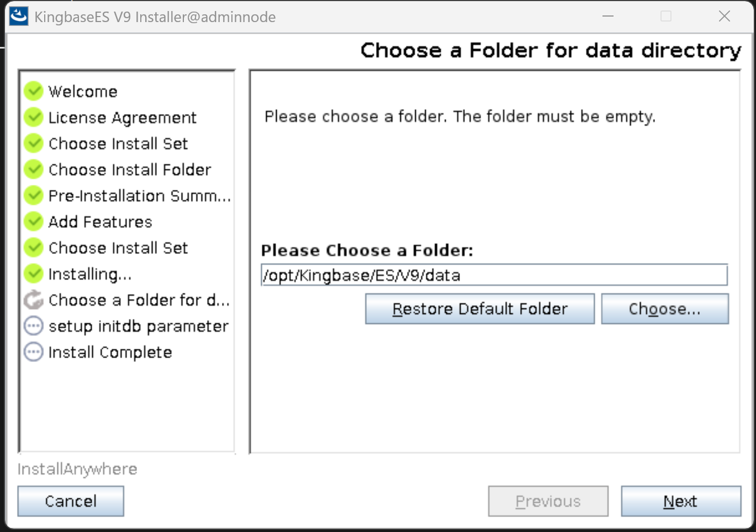Maximize the installer window
756x532 pixels.
click(666, 17)
